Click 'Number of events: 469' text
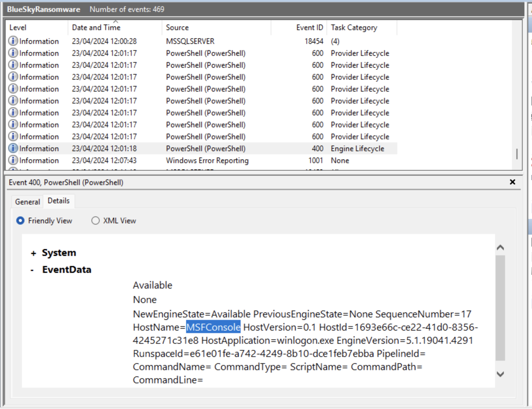This screenshot has height=409, width=532. [127, 9]
